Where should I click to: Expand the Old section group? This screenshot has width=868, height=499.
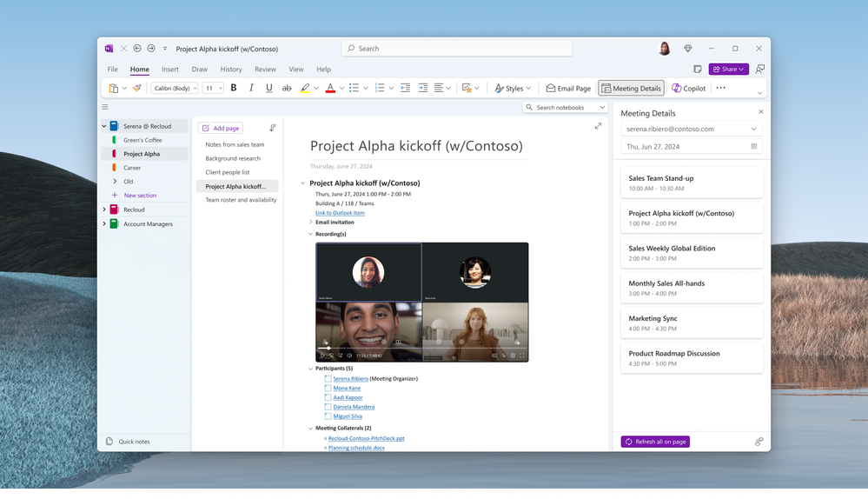[x=116, y=182]
